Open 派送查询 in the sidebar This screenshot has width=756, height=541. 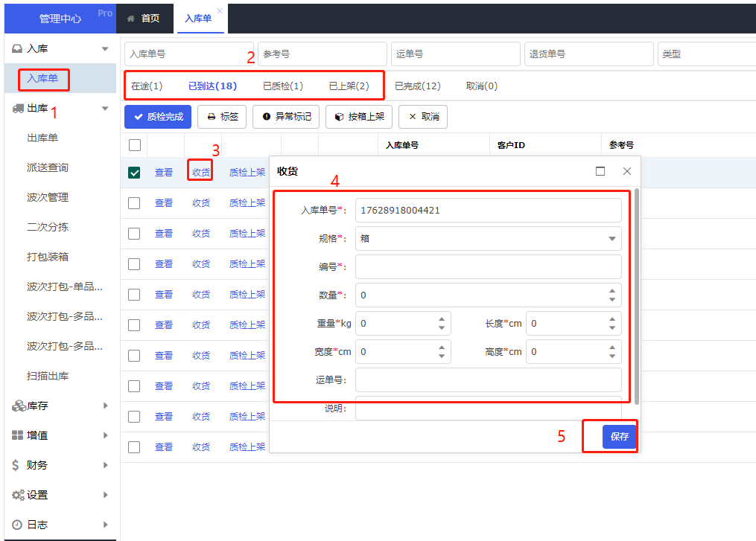tap(48, 167)
